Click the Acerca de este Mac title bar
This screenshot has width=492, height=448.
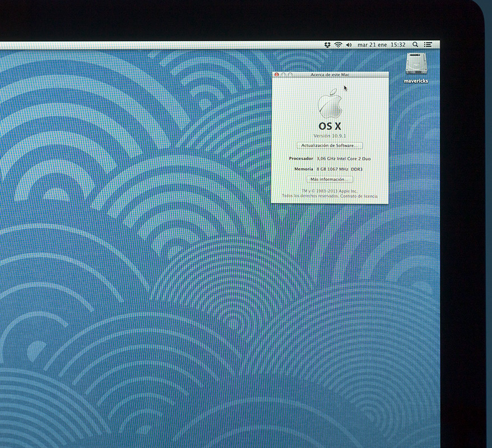tap(330, 74)
